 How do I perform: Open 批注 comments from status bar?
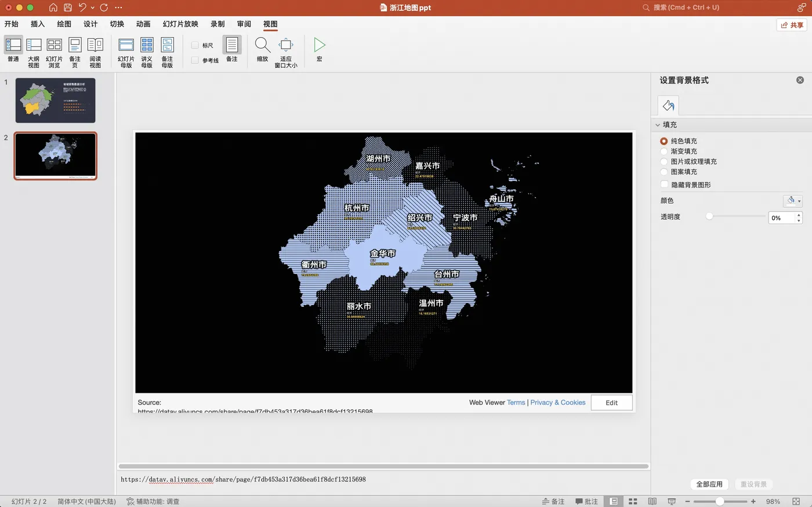[x=586, y=501]
